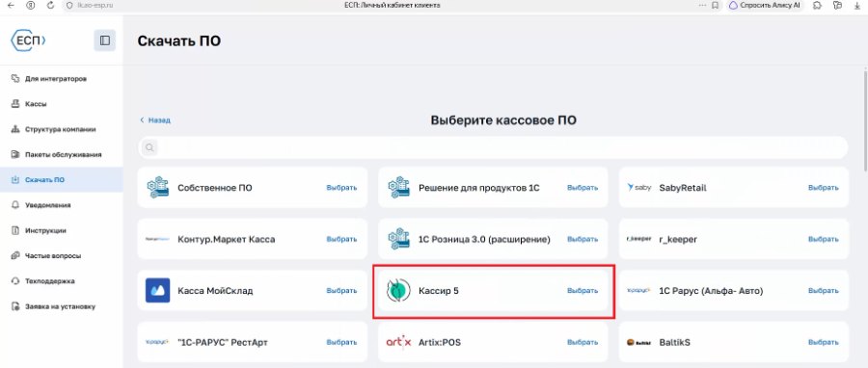Collapse the sidebar with the panel icon
Viewport: 868px width, 368px height.
coord(104,40)
